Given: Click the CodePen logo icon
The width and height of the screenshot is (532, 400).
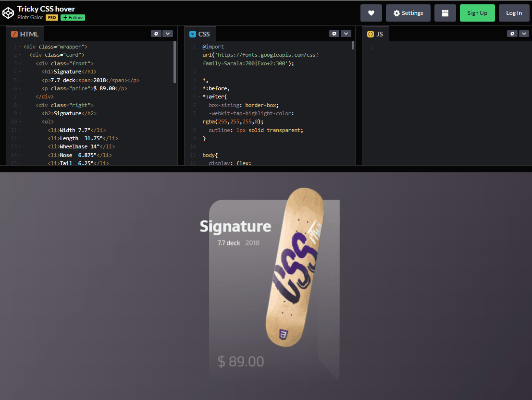Looking at the screenshot, I should pos(8,13).
